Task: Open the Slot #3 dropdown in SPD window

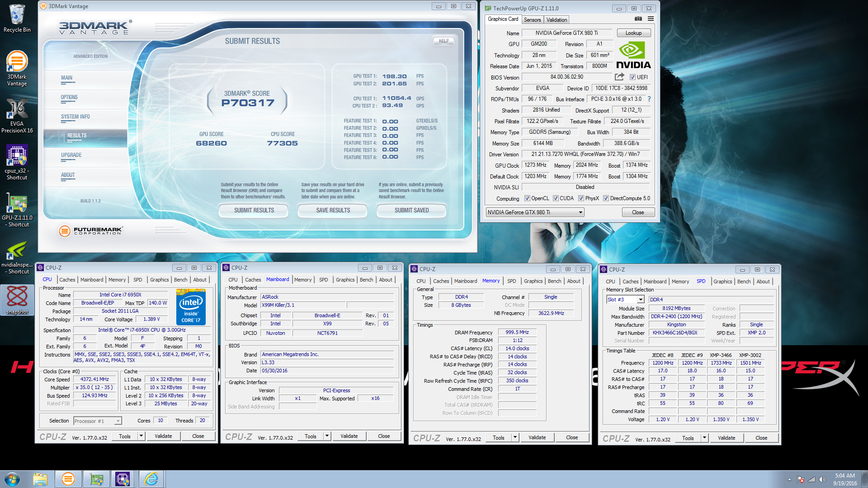Action: [x=641, y=300]
